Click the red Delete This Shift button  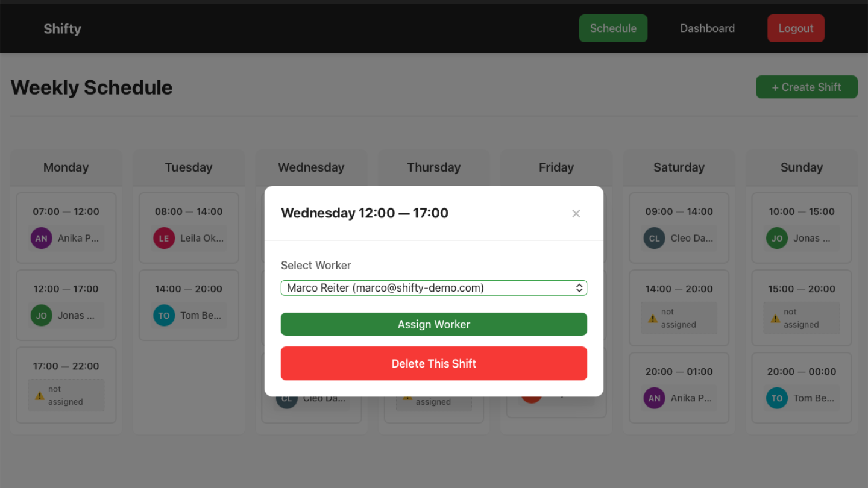(434, 363)
